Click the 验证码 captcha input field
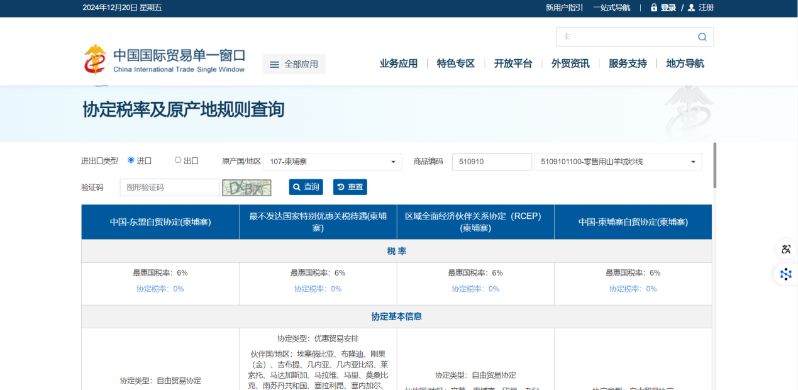The image size is (798, 390). click(169, 187)
